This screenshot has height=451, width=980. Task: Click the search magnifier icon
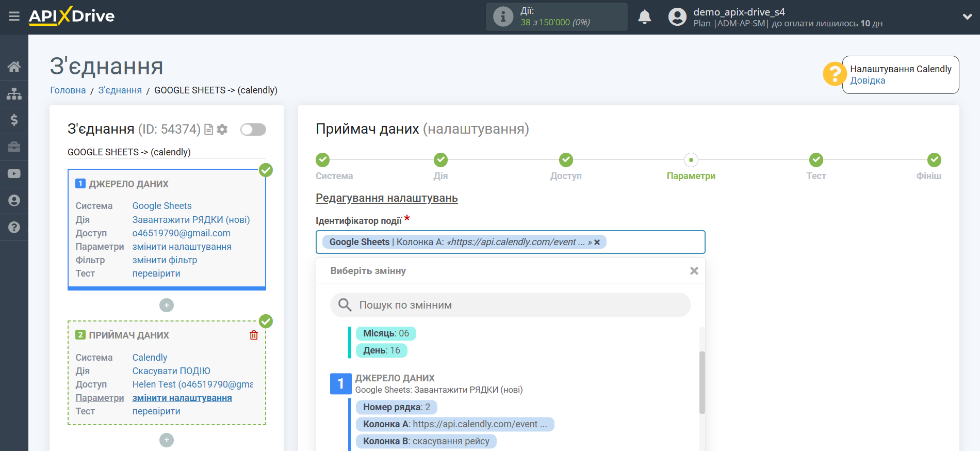(x=345, y=305)
